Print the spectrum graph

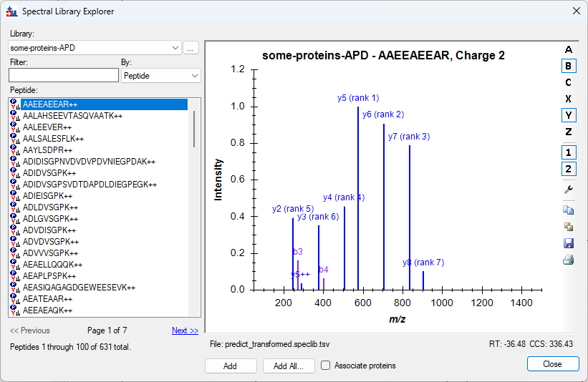(x=569, y=260)
